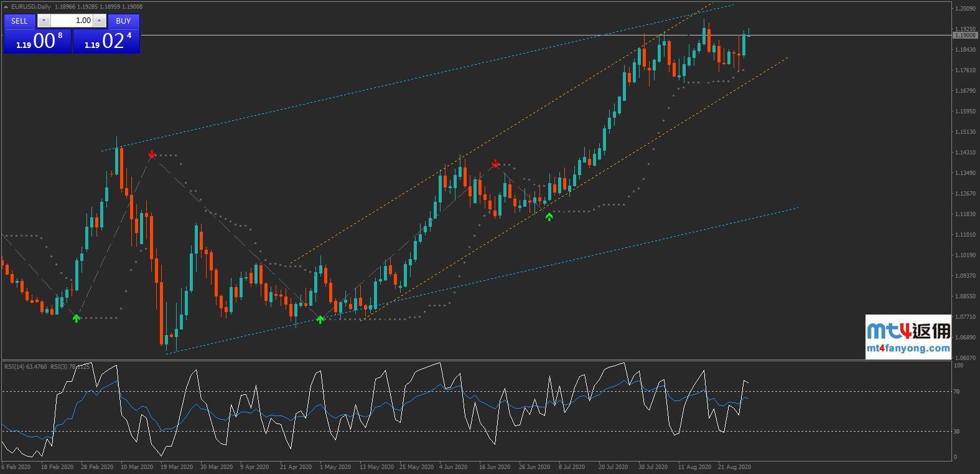Click the 1.19024 buy price tile

106,41
